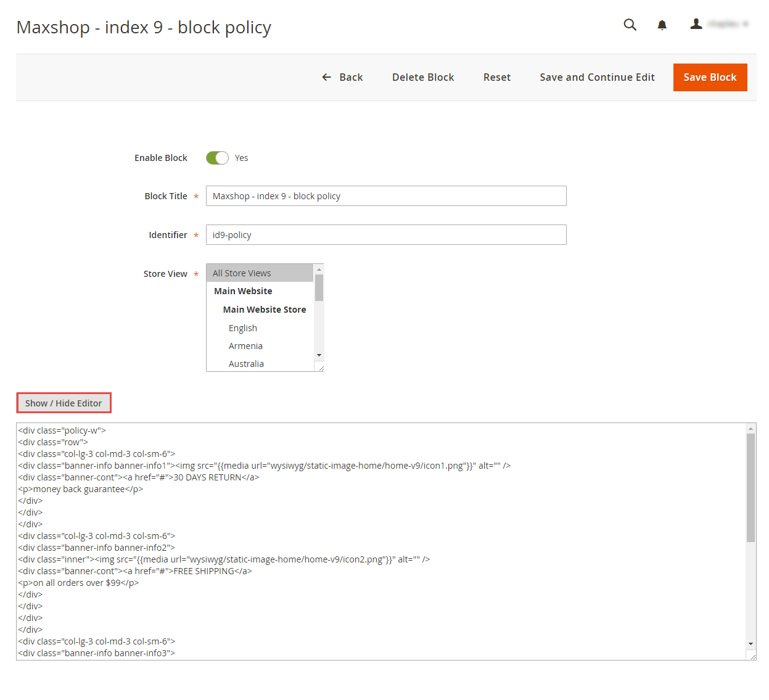The width and height of the screenshot is (769, 700).
Task: Click the FREE SHIPPING code line
Action: 135,571
